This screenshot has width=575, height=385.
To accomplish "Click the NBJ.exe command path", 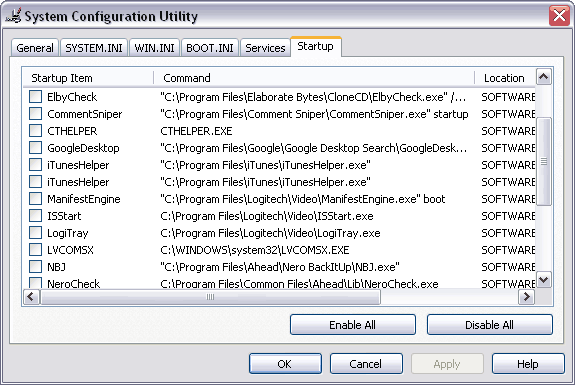I will tap(280, 267).
